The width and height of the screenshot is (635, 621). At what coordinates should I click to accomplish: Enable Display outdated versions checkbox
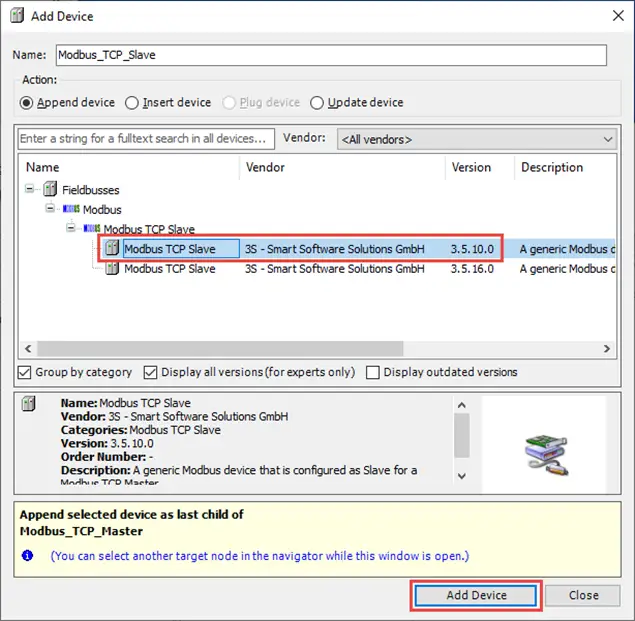(x=373, y=372)
